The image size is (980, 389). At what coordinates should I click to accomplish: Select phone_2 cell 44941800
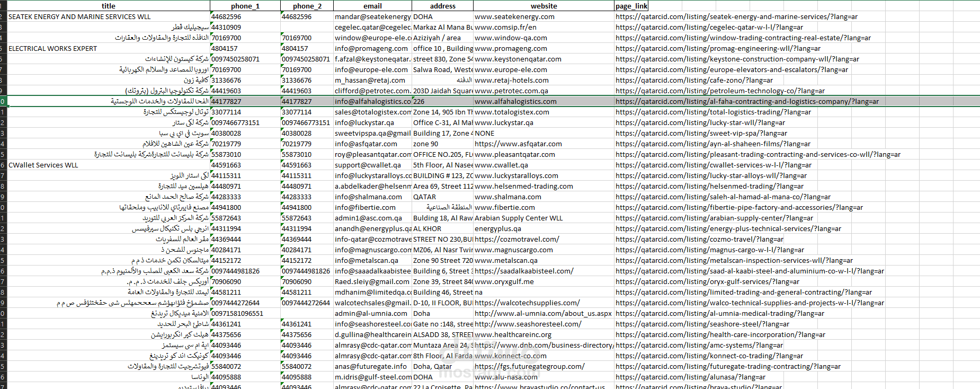click(307, 207)
